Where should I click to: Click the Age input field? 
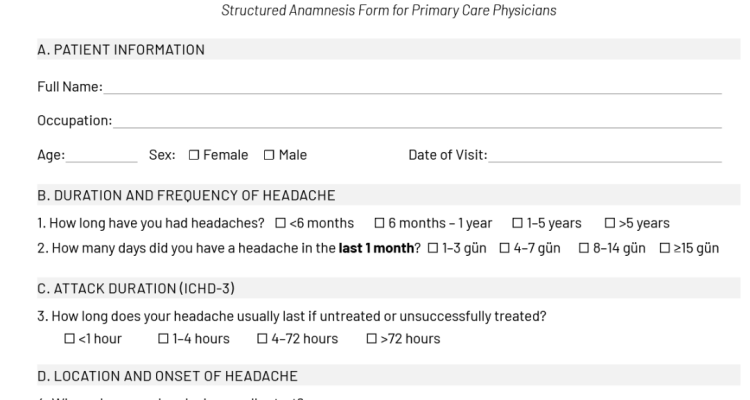tap(102, 155)
